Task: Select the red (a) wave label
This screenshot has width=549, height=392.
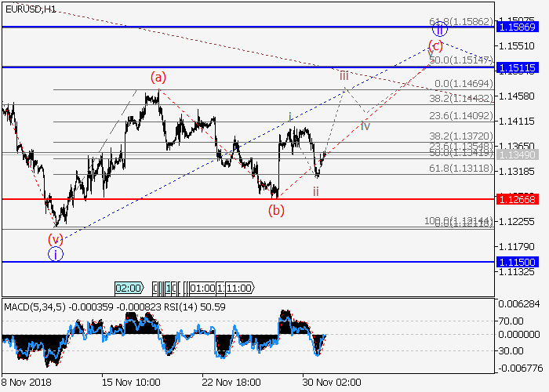Action: (x=158, y=77)
